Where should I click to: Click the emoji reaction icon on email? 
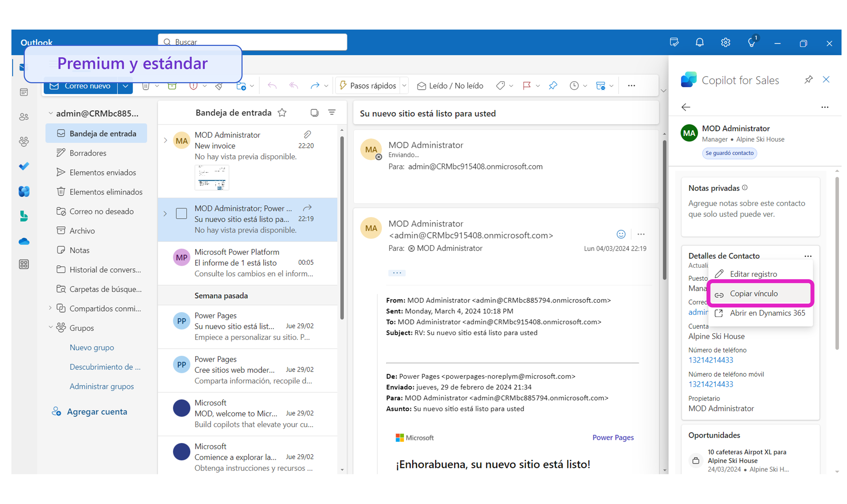pos(621,234)
